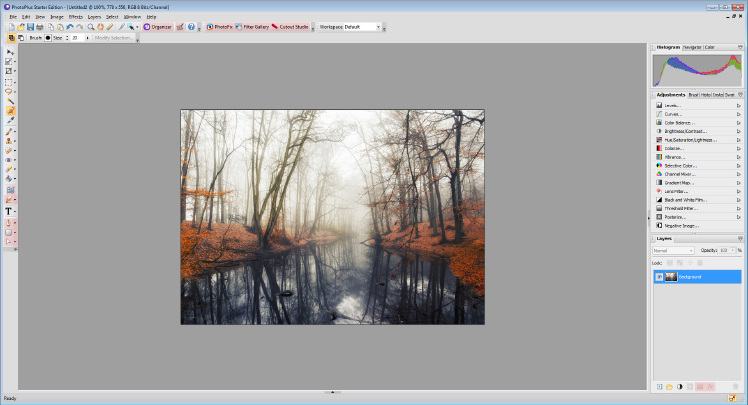The width and height of the screenshot is (748, 405).
Task: Toggle first lock option in Layers panel
Action: coord(670,263)
